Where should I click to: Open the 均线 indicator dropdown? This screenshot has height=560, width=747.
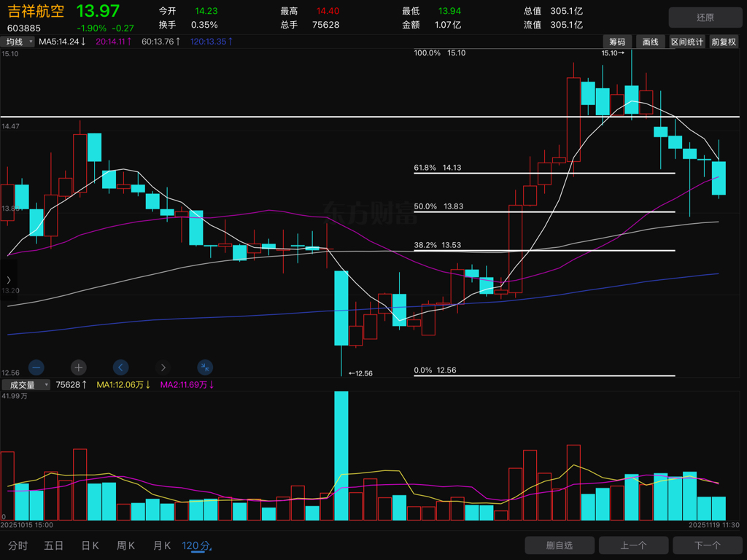click(18, 42)
